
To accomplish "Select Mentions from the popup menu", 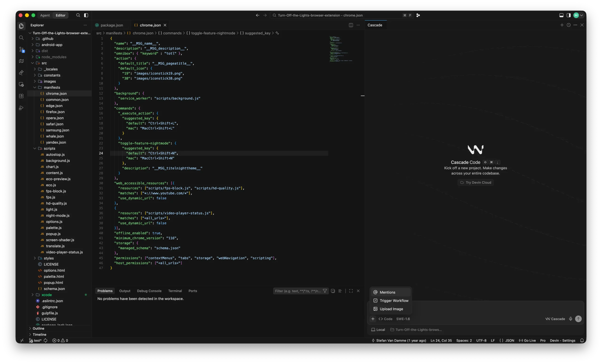I will pyautogui.click(x=390, y=292).
